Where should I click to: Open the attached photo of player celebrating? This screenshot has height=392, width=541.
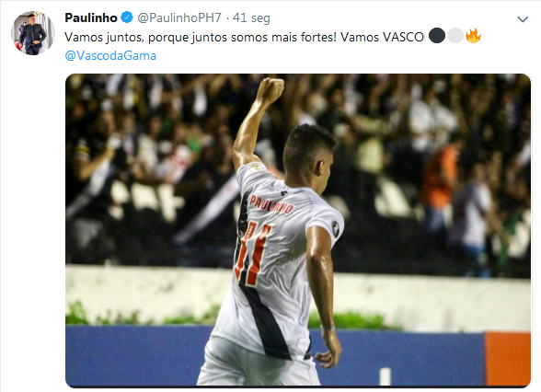[x=298, y=230]
